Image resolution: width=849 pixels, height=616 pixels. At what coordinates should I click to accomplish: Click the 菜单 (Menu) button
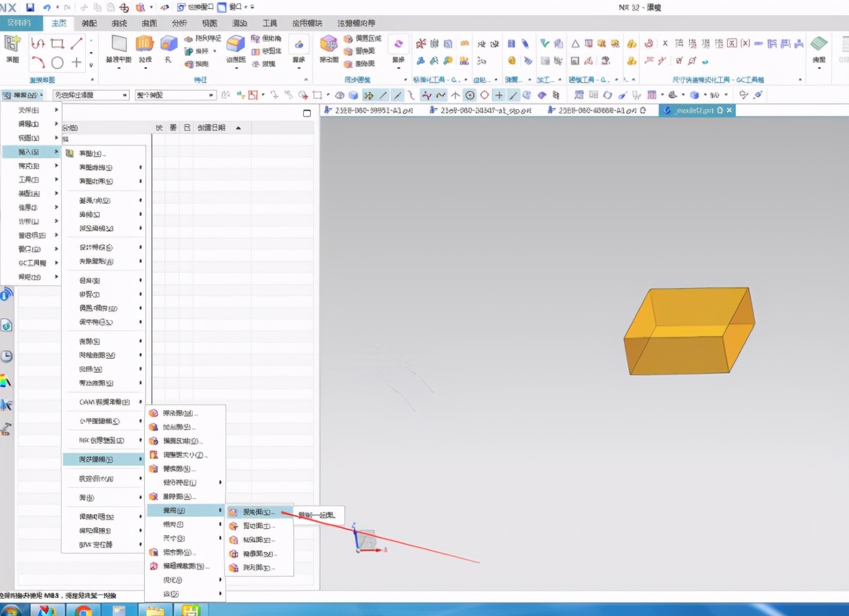[23, 95]
